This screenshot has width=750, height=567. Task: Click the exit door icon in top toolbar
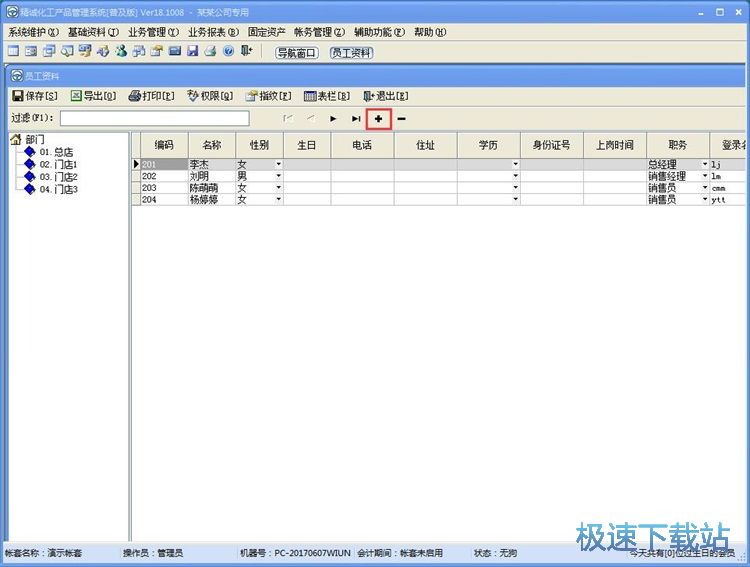[246, 51]
